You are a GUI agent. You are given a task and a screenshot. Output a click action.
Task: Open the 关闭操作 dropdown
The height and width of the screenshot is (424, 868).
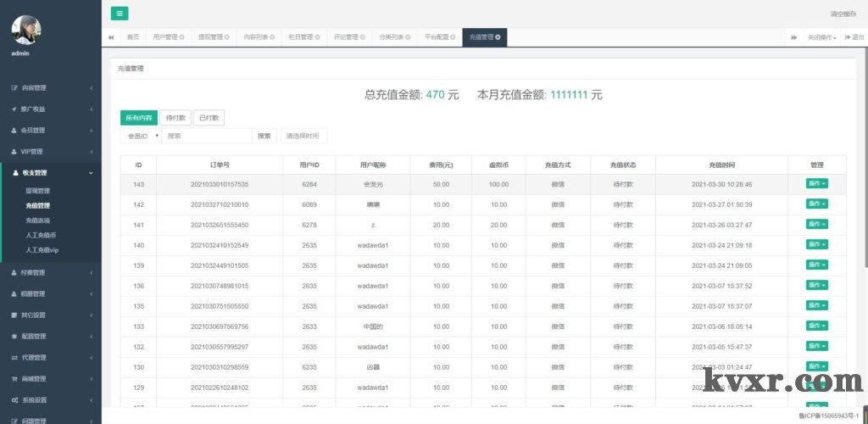click(821, 37)
